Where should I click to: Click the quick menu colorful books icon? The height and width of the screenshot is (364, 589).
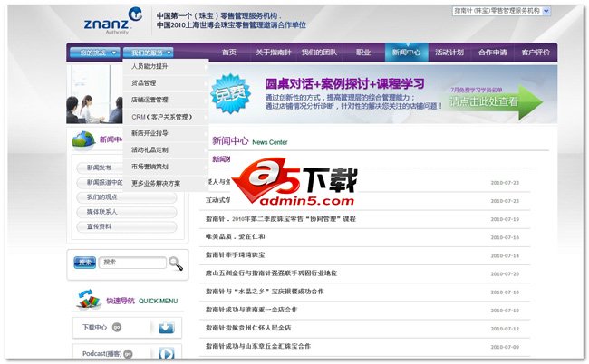[x=89, y=300]
